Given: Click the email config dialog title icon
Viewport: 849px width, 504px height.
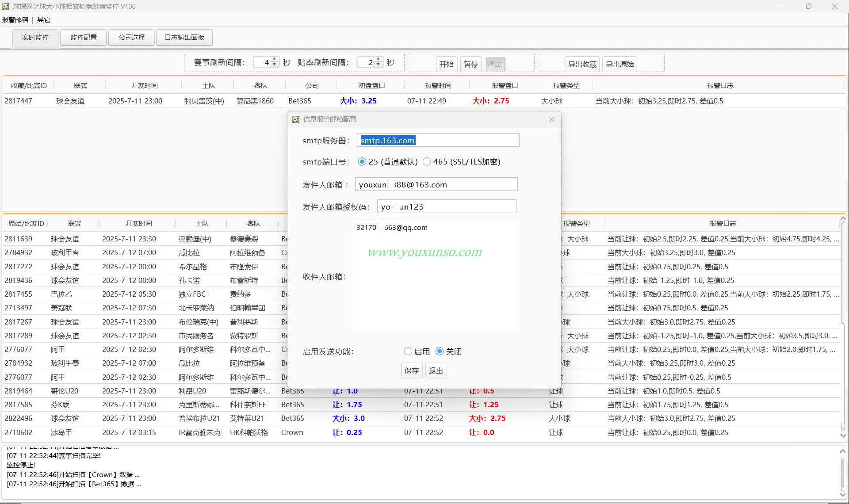Looking at the screenshot, I should pyautogui.click(x=296, y=119).
